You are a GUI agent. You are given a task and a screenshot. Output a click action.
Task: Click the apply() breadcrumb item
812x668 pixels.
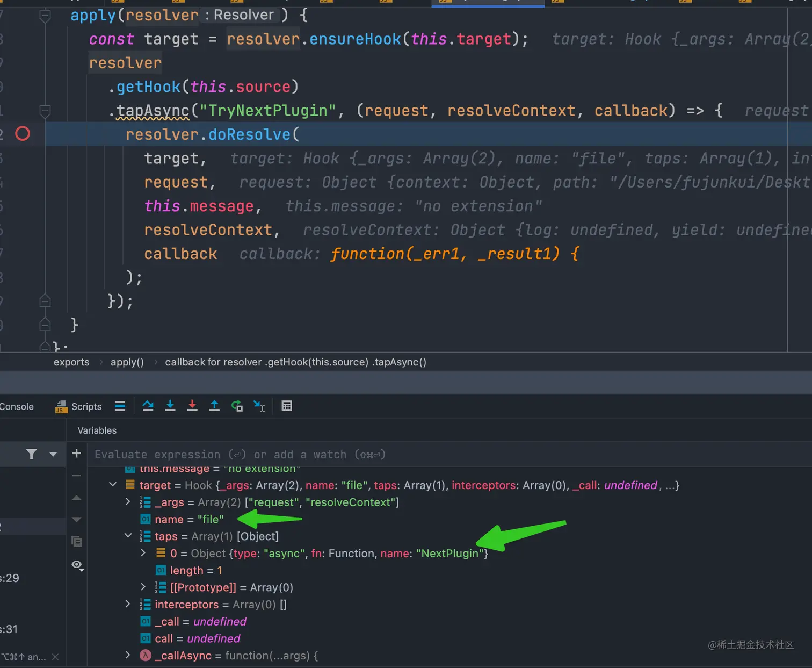(x=127, y=362)
